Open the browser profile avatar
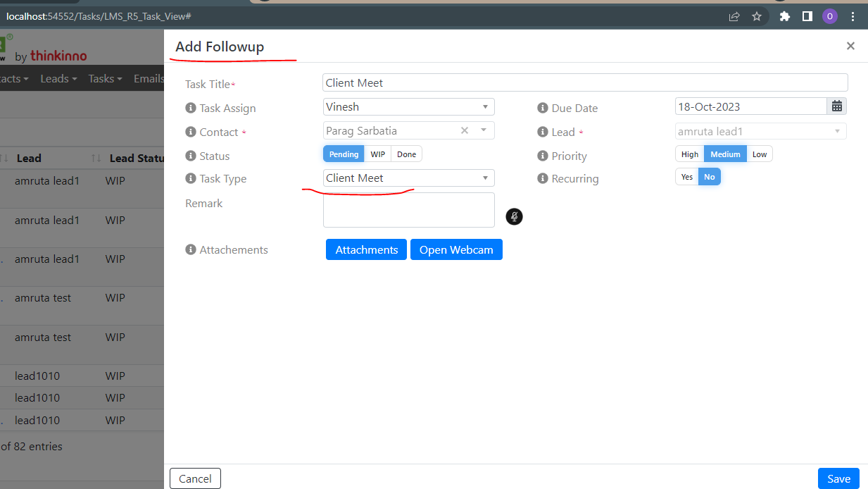Screen dimensions: 868x489 coord(830,16)
